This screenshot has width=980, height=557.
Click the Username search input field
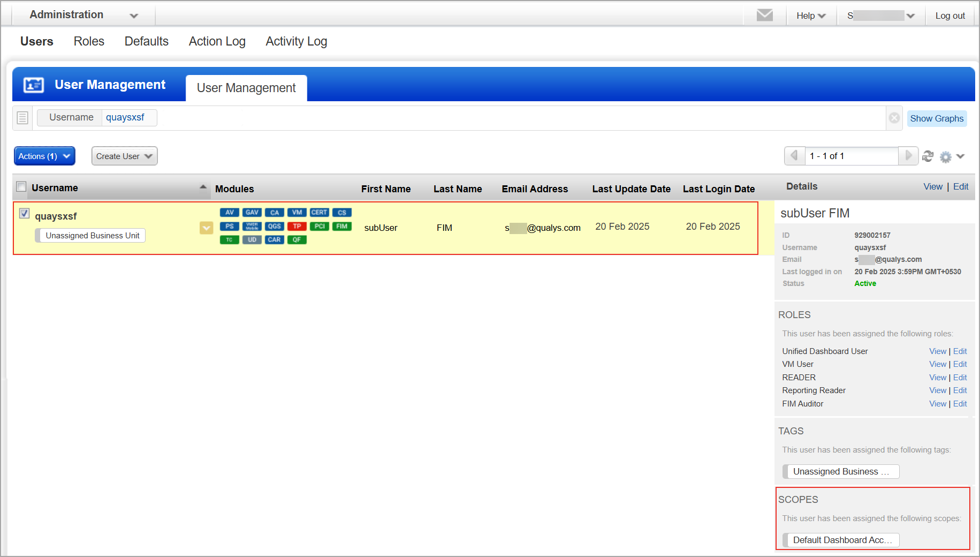pos(460,118)
